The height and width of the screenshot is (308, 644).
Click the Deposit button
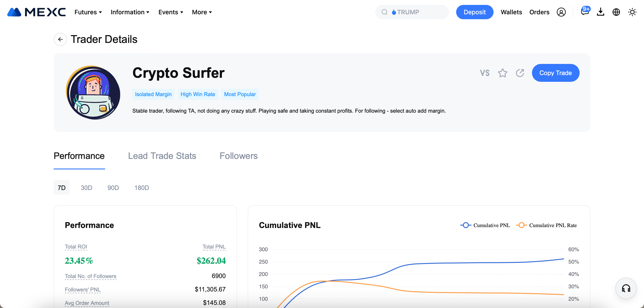(475, 12)
